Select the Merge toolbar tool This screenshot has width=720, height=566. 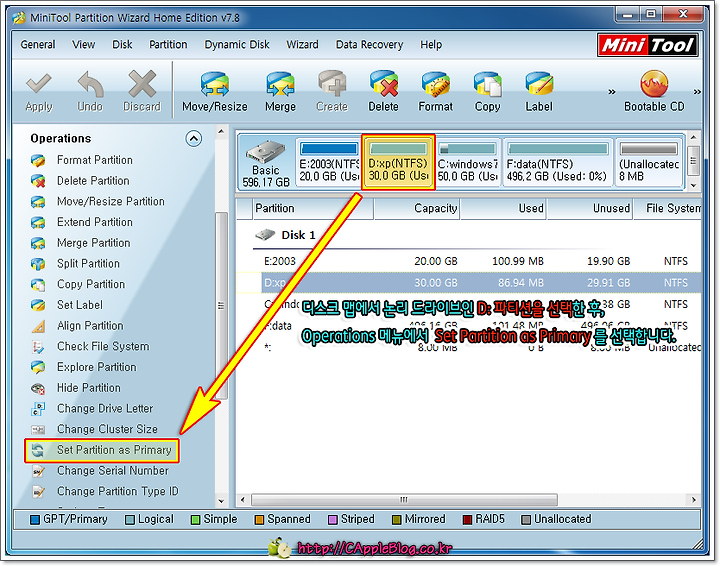(280, 91)
